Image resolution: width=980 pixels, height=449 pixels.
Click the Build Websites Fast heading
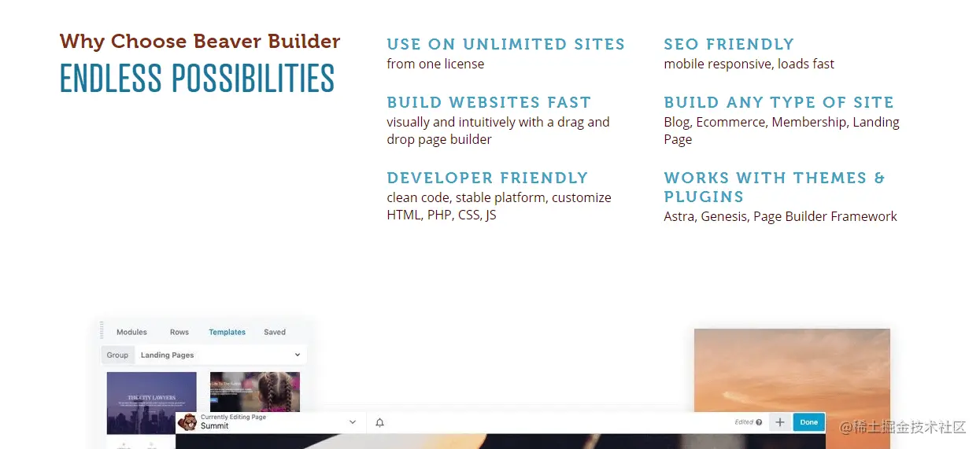tap(489, 102)
